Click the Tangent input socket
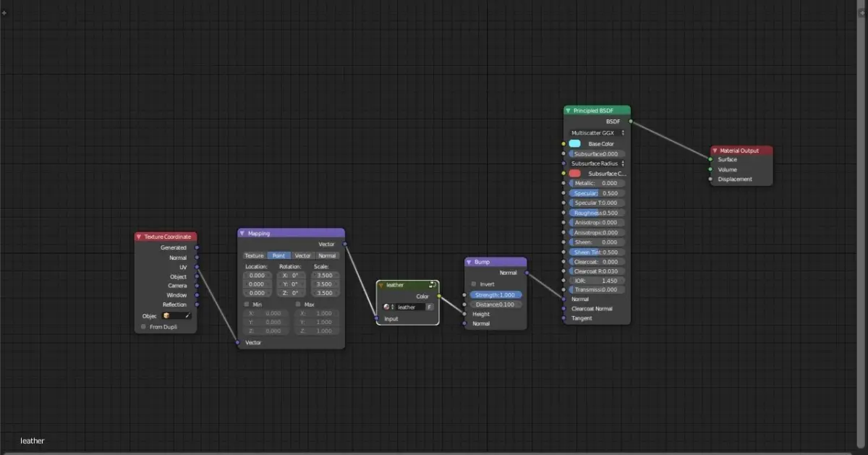This screenshot has height=455, width=868. (563, 318)
